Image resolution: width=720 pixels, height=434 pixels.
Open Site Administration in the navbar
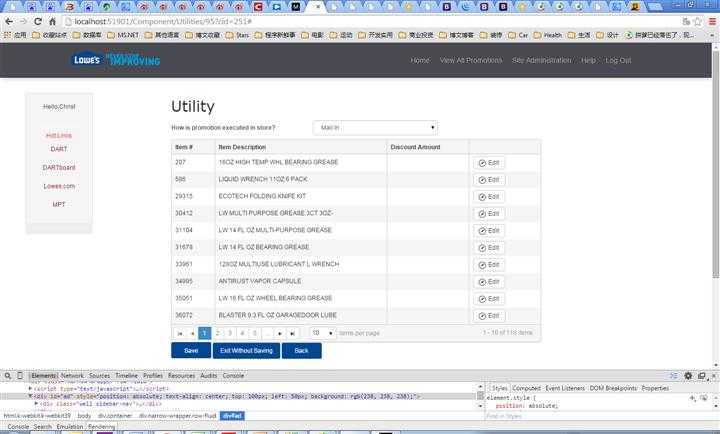542,60
